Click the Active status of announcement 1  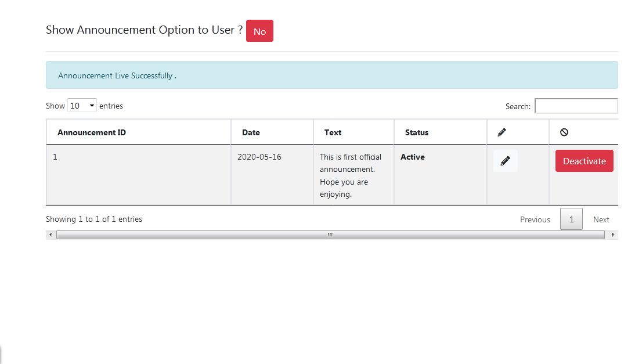(x=413, y=157)
